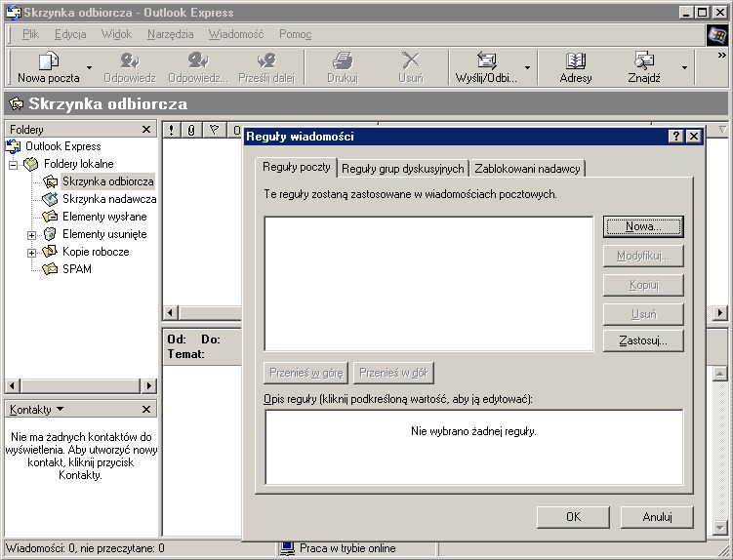Click the Usuń button in dialog
This screenshot has height=560, width=733.
643,314
